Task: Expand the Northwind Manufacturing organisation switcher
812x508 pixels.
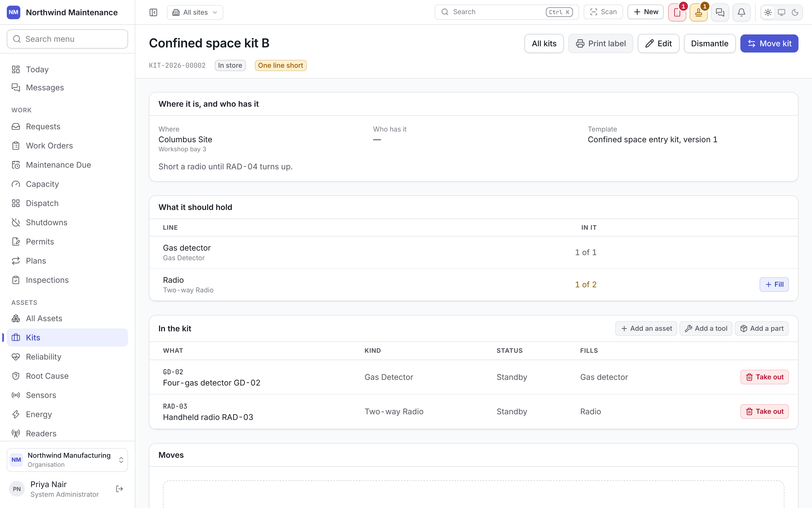Action: tap(67, 460)
